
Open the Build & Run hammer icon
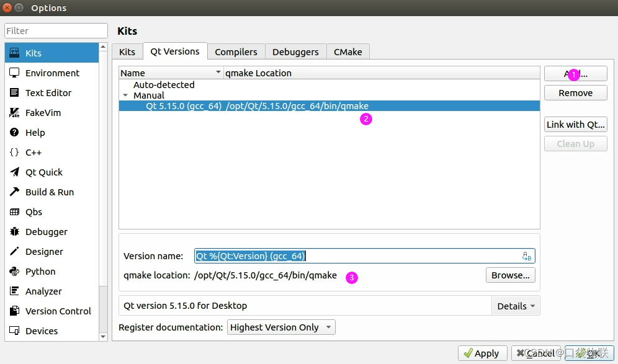[x=14, y=192]
